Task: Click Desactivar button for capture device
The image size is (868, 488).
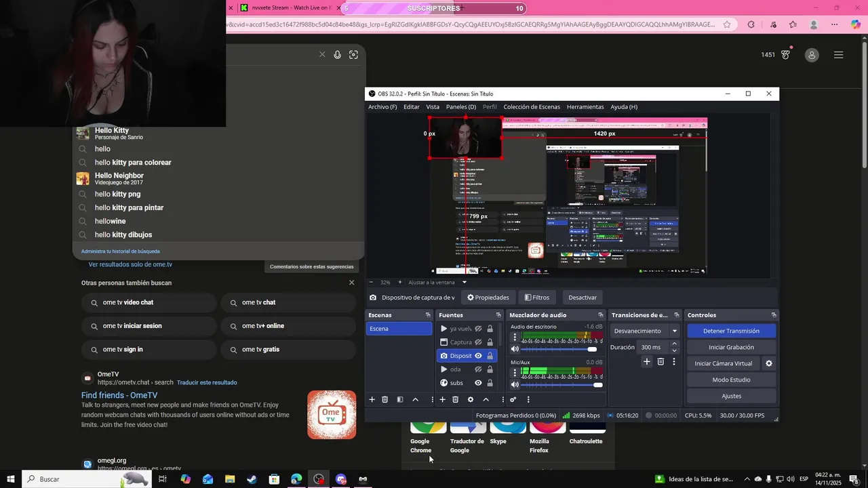Action: 583,298
